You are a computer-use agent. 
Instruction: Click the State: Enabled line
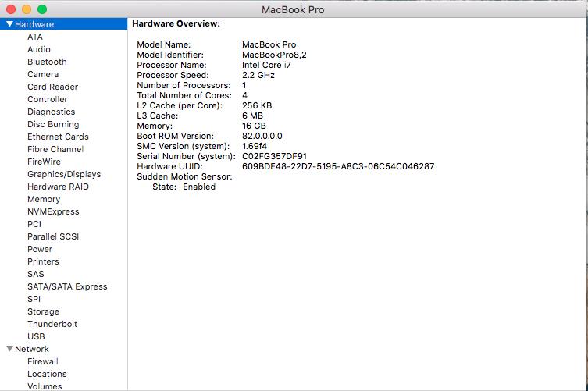pyautogui.click(x=184, y=187)
